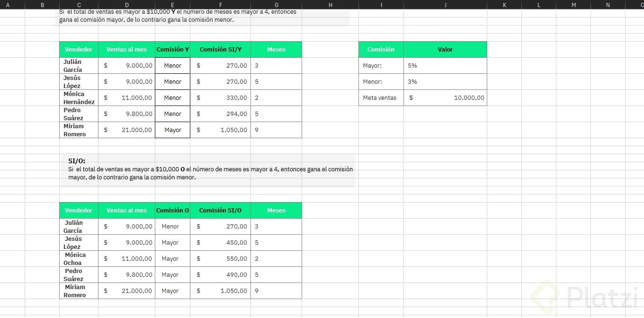Select 'Miriam Romero' in the Comisión Y table
The width and height of the screenshot is (644, 318).
pyautogui.click(x=79, y=130)
